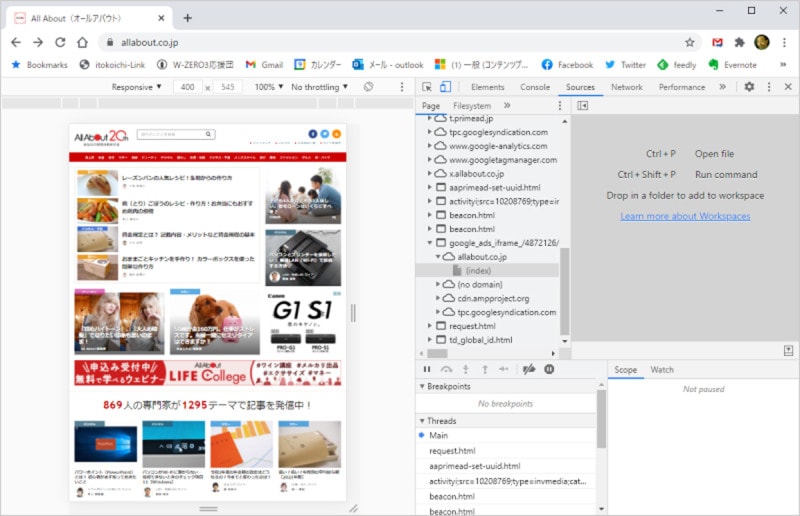800x516 pixels.
Task: Open the Gmail bookmark
Action: pyautogui.click(x=264, y=65)
